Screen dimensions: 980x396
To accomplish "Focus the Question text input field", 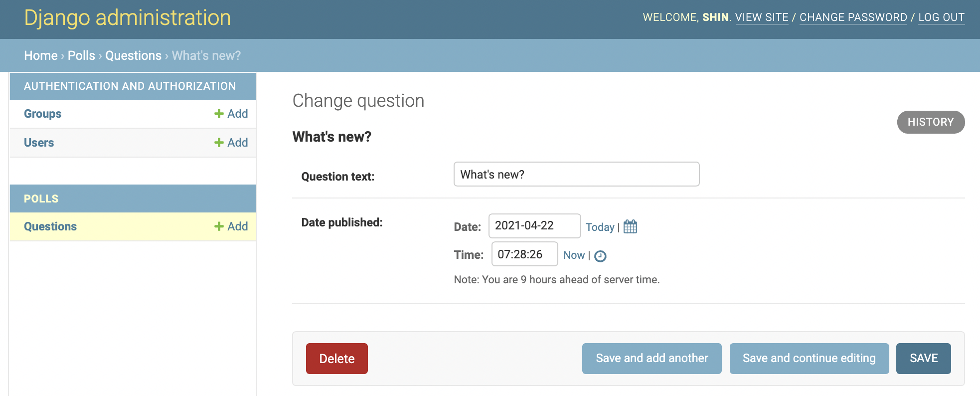I will [x=576, y=175].
